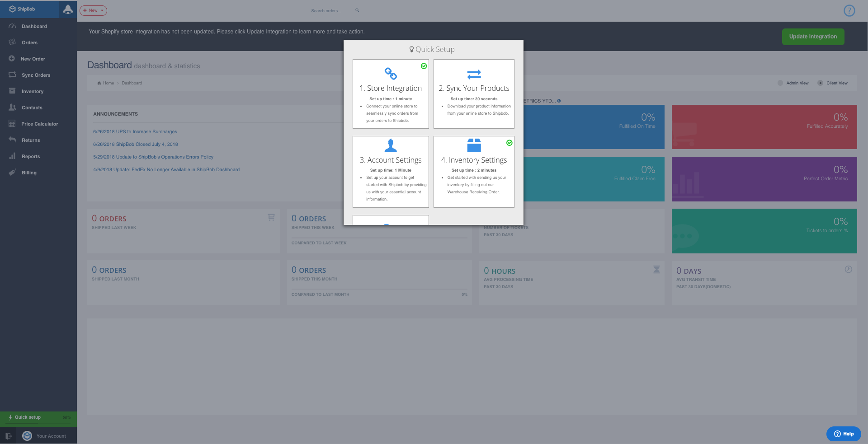Click the Inventory Settings box icon

tap(474, 145)
